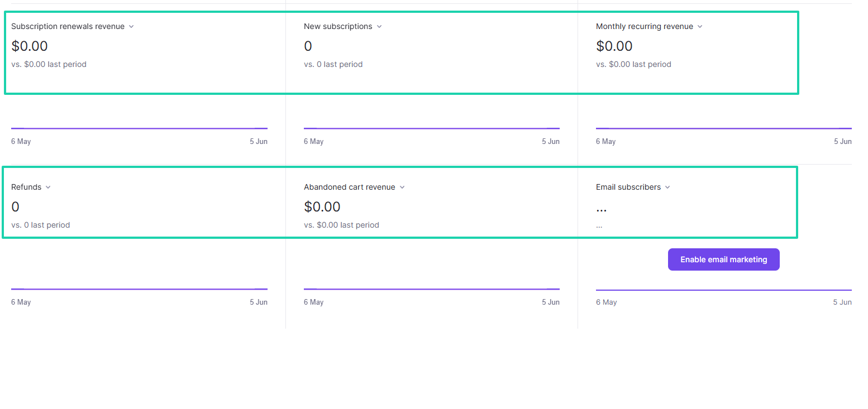
Task: Click the Monthly recurring revenue chart line
Action: [x=724, y=128]
